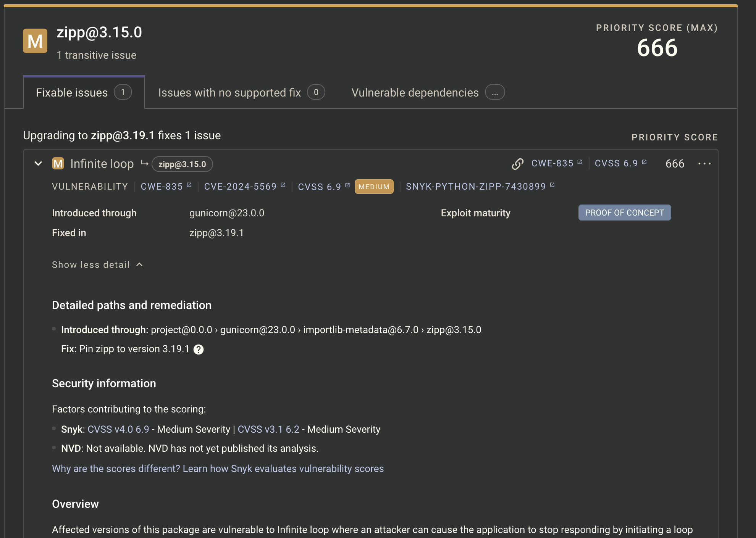Click the transitive arrow icon before zipp@3.15.0 pill
Image resolution: width=756 pixels, height=538 pixels.
tap(144, 163)
